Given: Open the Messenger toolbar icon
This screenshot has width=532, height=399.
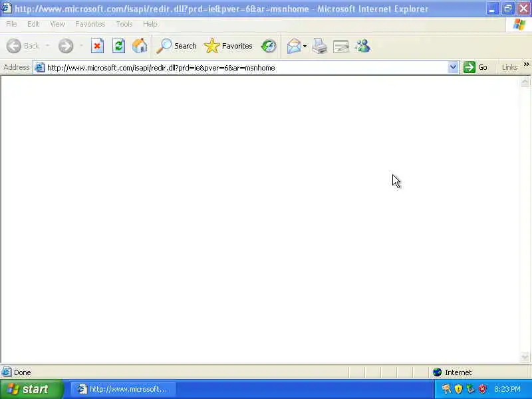Looking at the screenshot, I should point(362,46).
